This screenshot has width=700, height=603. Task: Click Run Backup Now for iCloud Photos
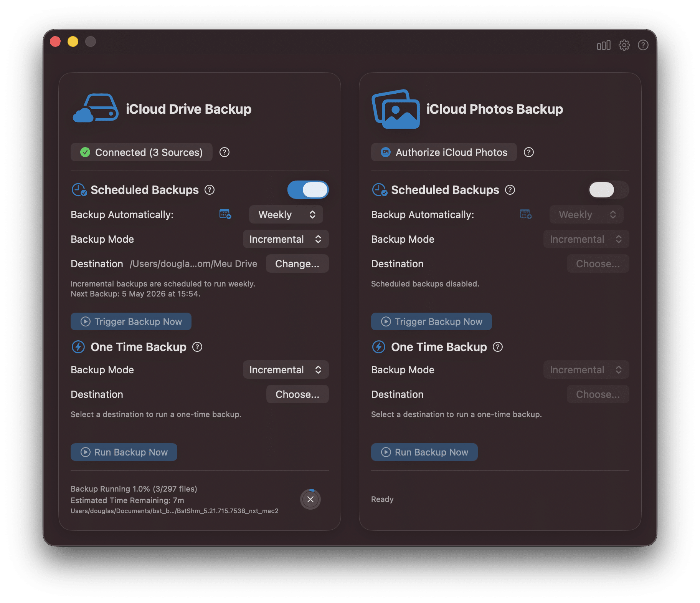424,452
